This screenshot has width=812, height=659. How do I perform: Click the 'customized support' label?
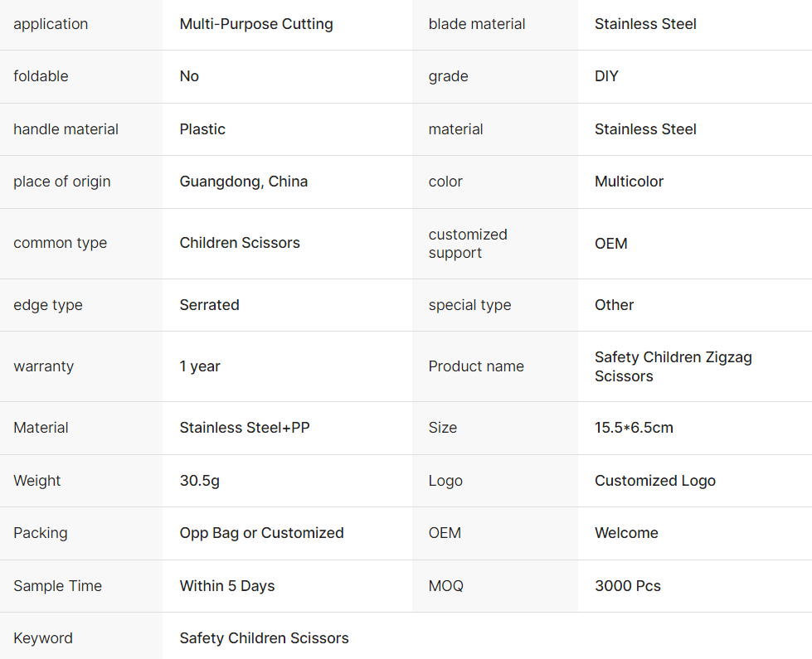468,244
